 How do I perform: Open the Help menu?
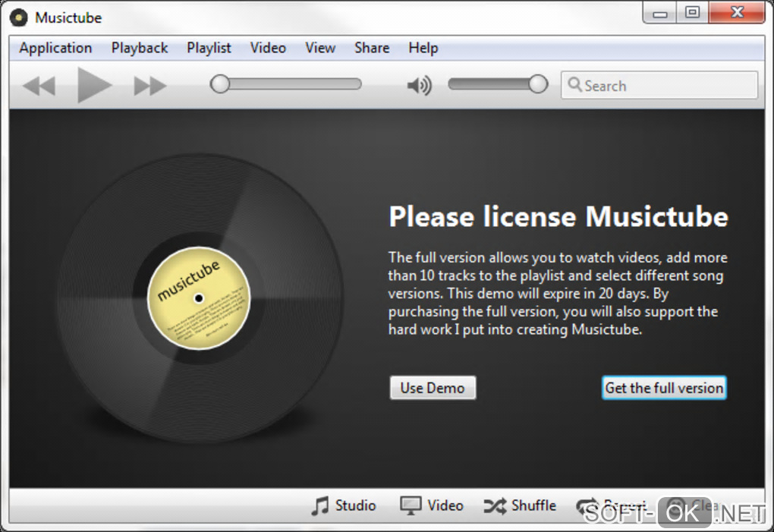423,48
